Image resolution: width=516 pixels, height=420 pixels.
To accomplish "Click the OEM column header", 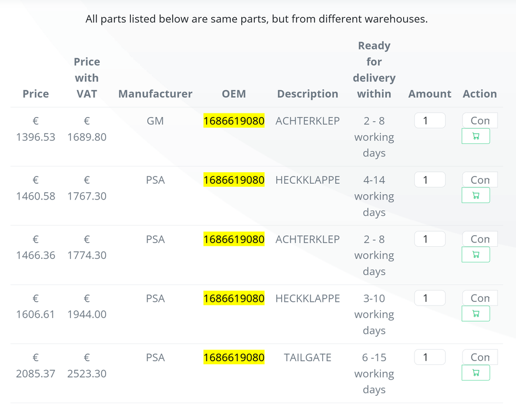I will (x=234, y=94).
